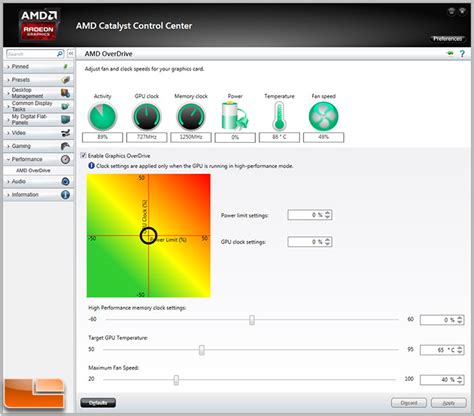The width and height of the screenshot is (474, 416).
Task: Click the Audio speaker icon
Action: pos(65,181)
